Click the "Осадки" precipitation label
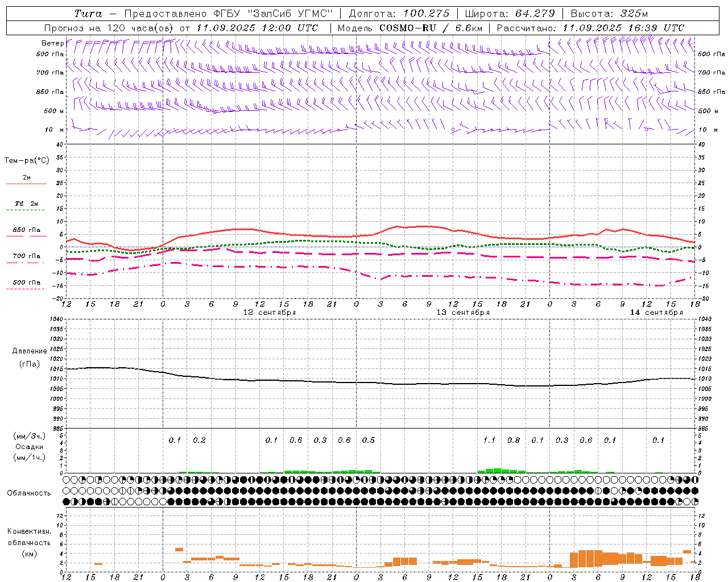Viewport: 728px width, 582px height. coord(29,447)
